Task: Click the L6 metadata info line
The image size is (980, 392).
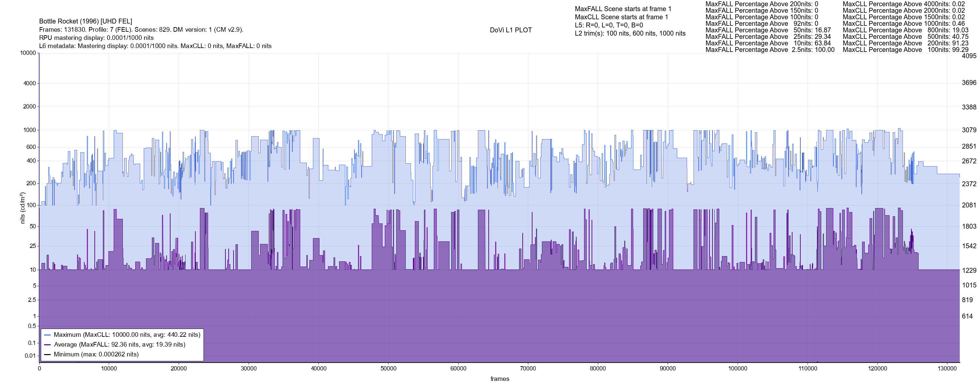Action: (155, 46)
